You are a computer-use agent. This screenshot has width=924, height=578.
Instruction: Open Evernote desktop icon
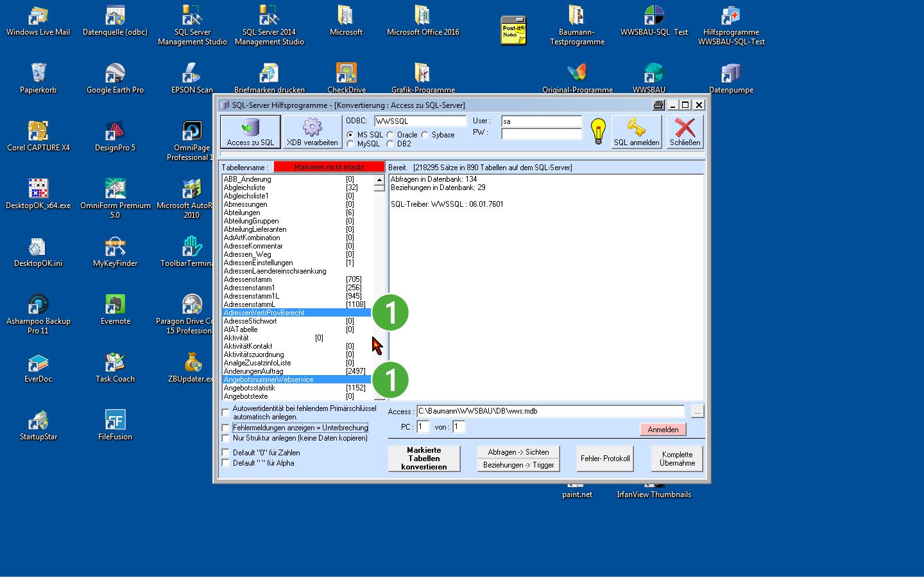tap(116, 310)
